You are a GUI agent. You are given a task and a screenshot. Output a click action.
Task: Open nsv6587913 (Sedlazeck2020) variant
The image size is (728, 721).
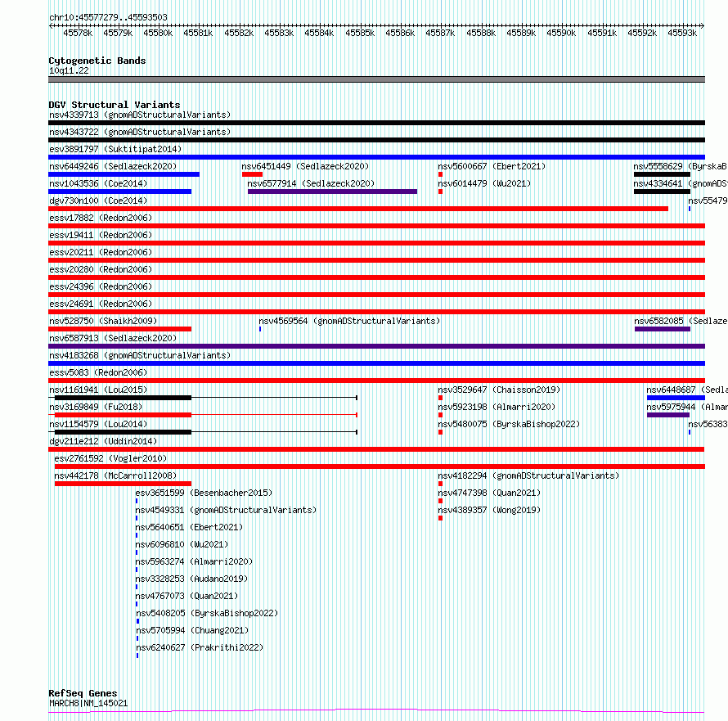pyautogui.click(x=113, y=338)
